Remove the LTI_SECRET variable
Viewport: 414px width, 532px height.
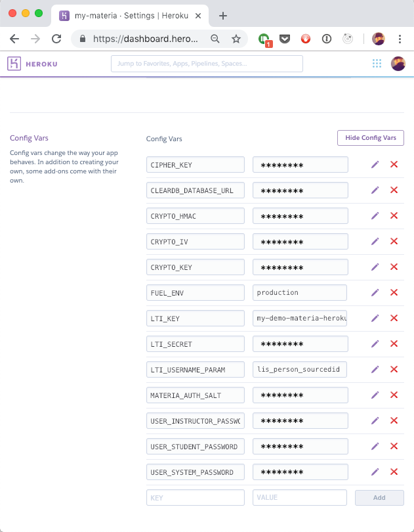pyautogui.click(x=394, y=344)
